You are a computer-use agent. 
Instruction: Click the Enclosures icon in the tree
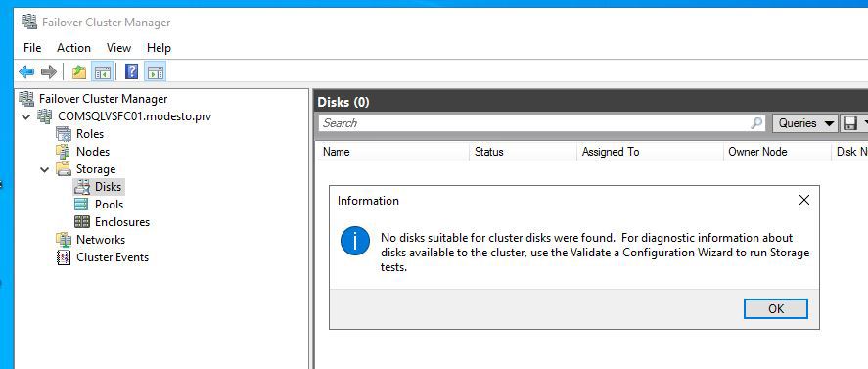coord(82,222)
